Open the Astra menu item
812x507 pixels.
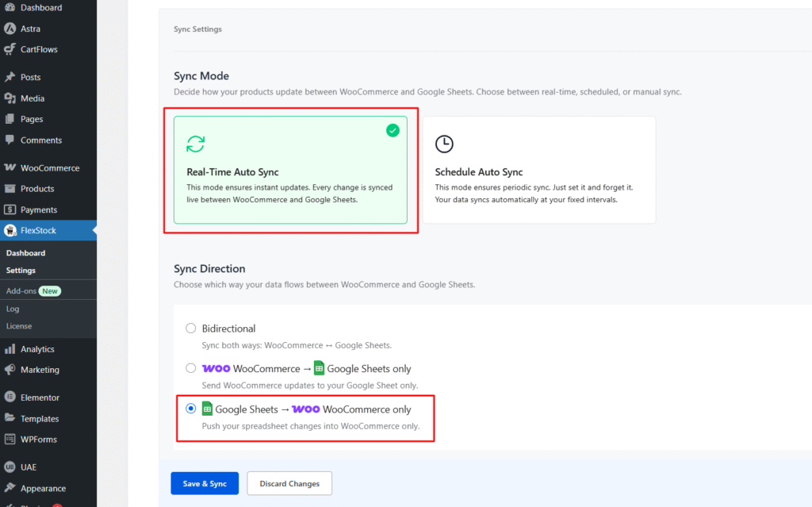(48, 29)
